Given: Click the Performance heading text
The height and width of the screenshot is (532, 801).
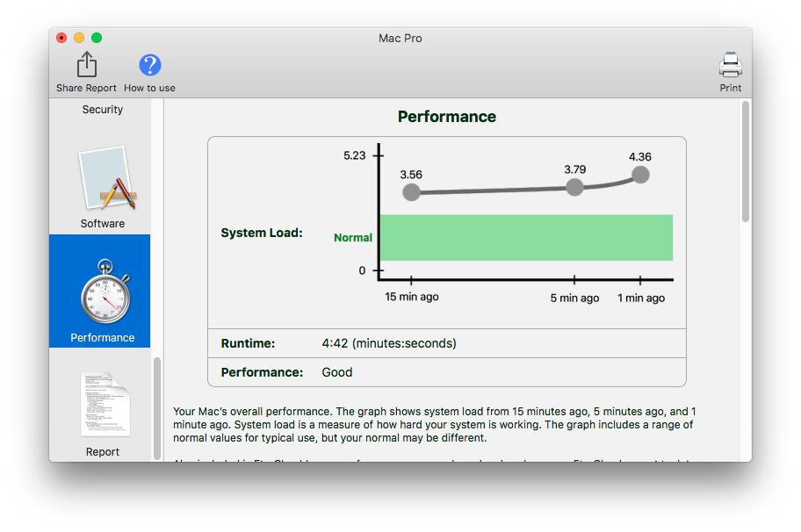Looking at the screenshot, I should tap(447, 117).
